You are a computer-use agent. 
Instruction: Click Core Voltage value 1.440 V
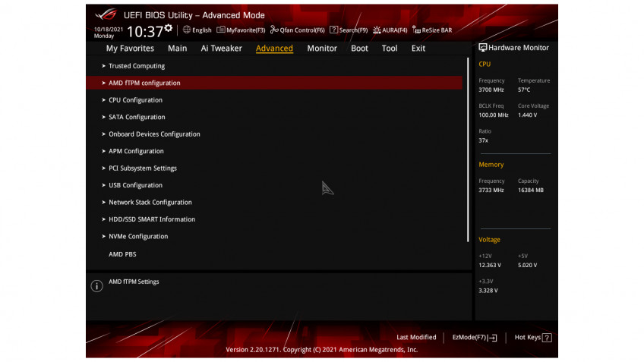527,115
